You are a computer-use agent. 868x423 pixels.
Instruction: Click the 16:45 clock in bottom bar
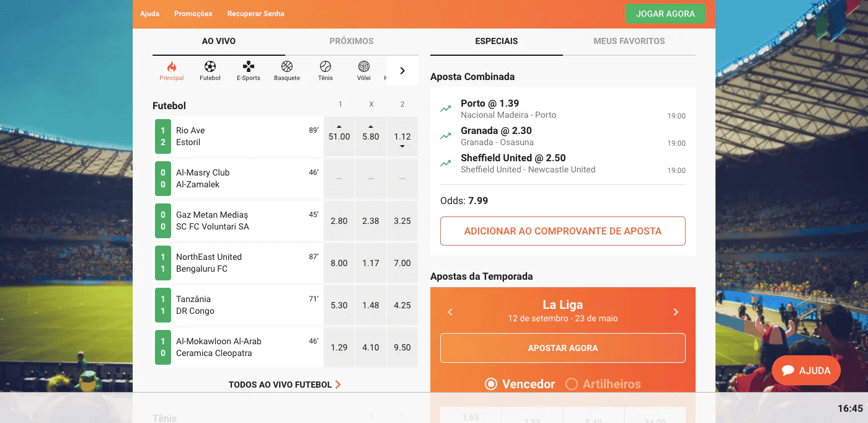pyautogui.click(x=850, y=408)
